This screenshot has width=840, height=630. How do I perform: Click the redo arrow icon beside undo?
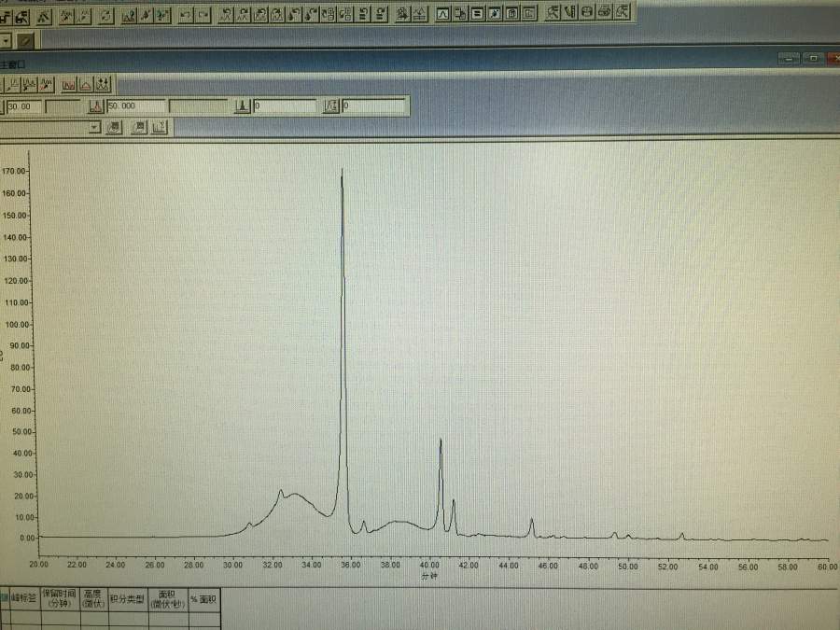tap(203, 16)
